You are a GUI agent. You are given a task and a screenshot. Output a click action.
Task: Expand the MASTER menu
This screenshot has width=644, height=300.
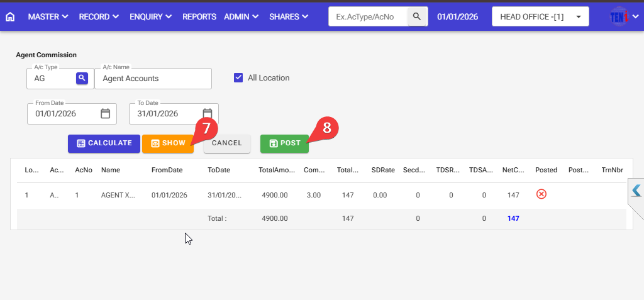pos(48,17)
